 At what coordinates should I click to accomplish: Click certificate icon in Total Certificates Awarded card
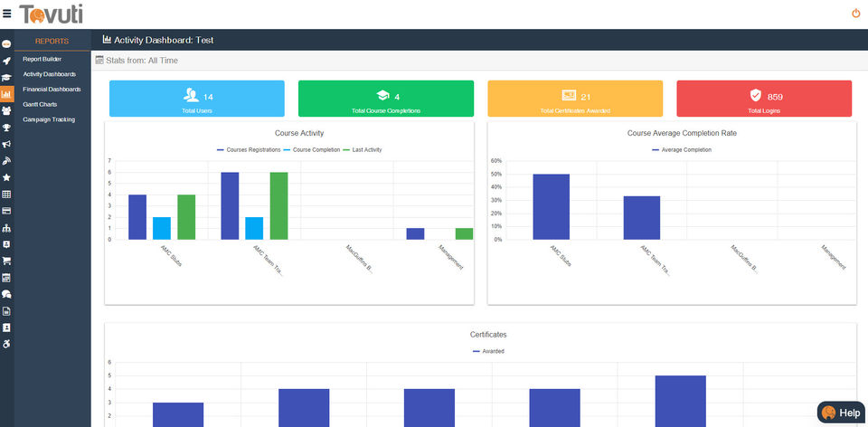coord(569,95)
